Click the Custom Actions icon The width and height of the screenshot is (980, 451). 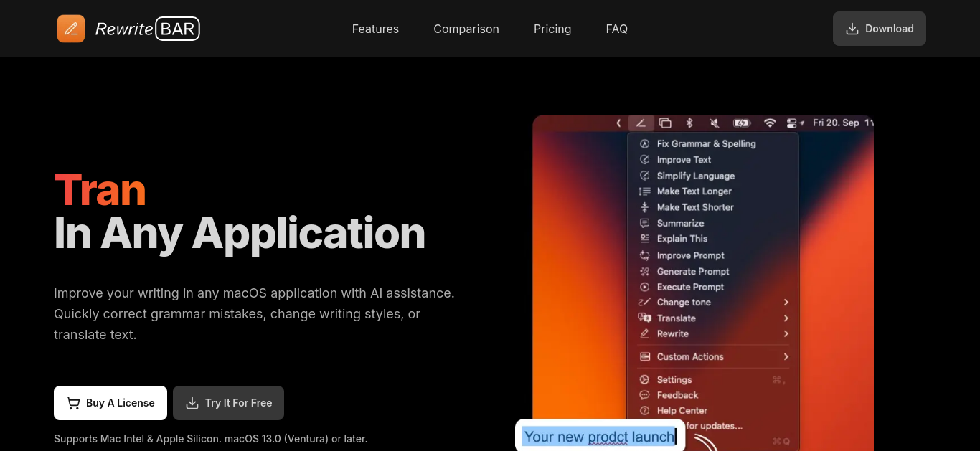click(x=644, y=356)
